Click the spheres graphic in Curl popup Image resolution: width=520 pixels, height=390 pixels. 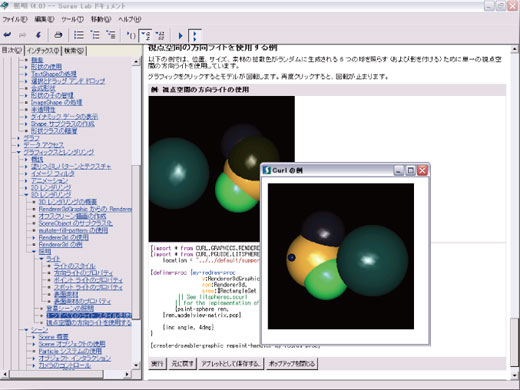click(341, 256)
